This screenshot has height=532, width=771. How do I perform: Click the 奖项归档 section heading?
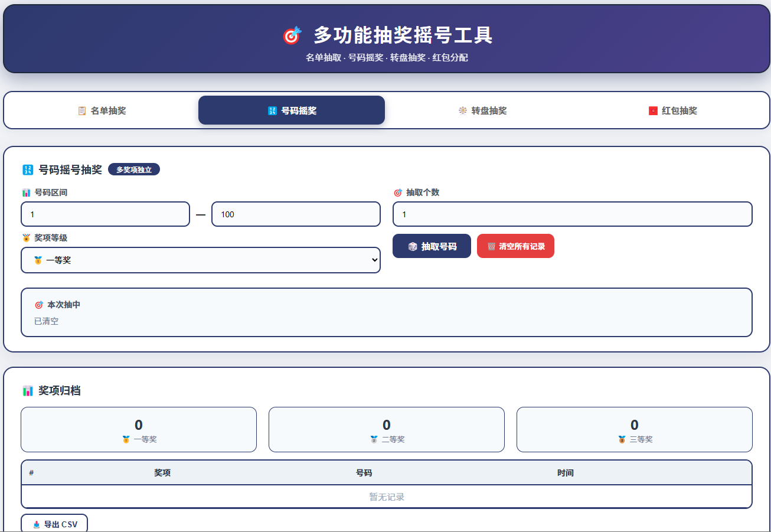click(x=60, y=391)
